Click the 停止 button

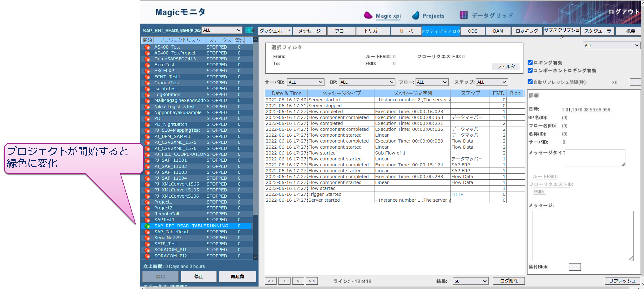198,276
